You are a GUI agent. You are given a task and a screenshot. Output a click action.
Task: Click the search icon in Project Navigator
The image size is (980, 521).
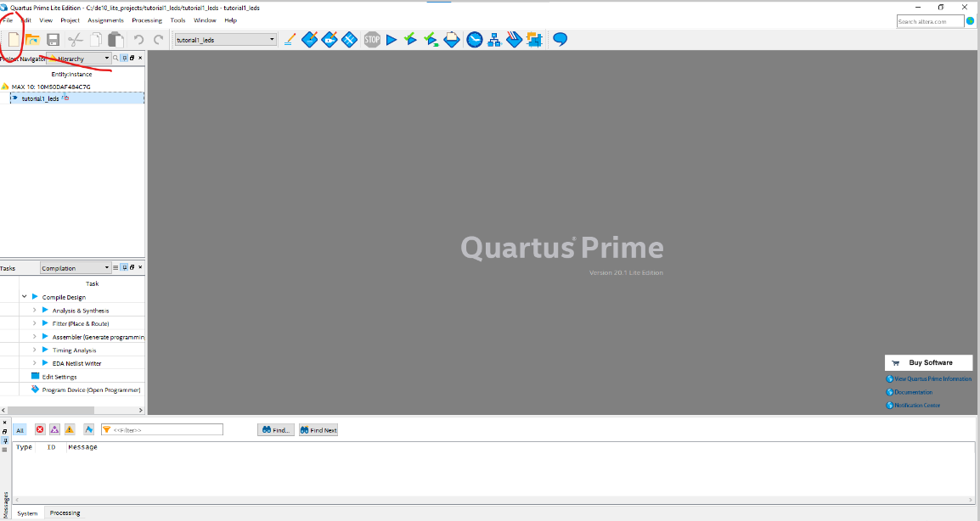click(115, 58)
